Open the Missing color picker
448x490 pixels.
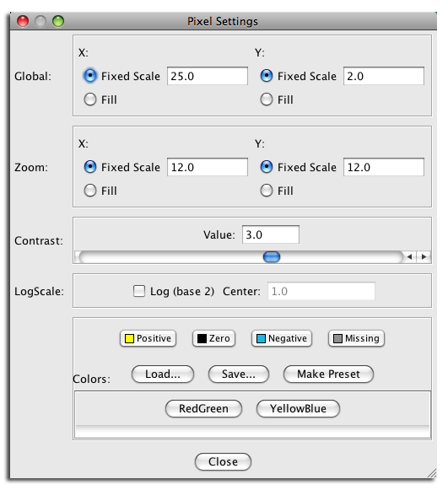pyautogui.click(x=356, y=338)
